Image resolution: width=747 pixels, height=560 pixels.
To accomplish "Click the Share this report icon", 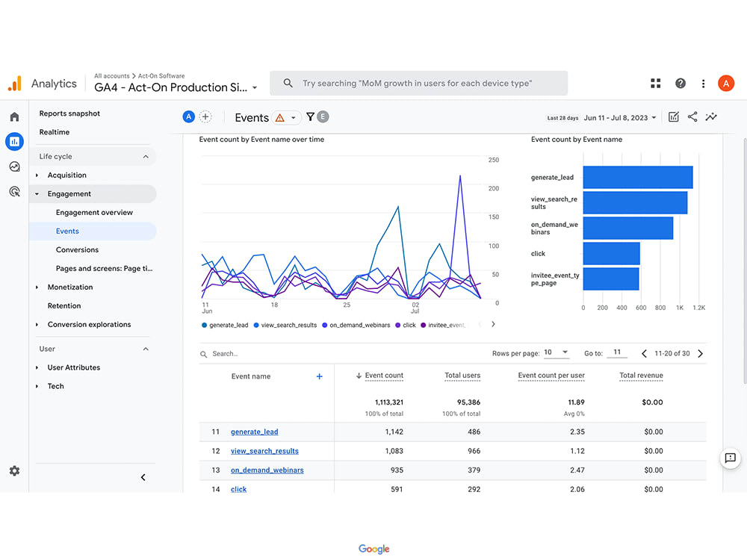I will click(x=692, y=117).
